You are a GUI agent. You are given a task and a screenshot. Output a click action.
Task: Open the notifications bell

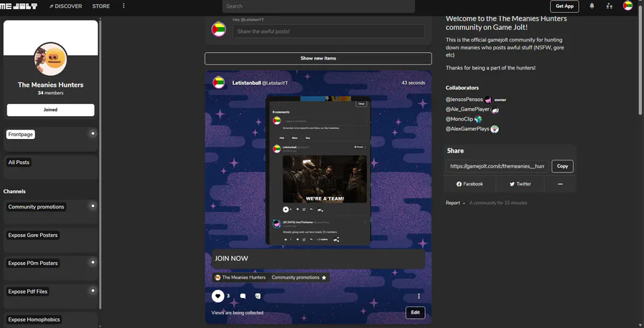click(592, 6)
